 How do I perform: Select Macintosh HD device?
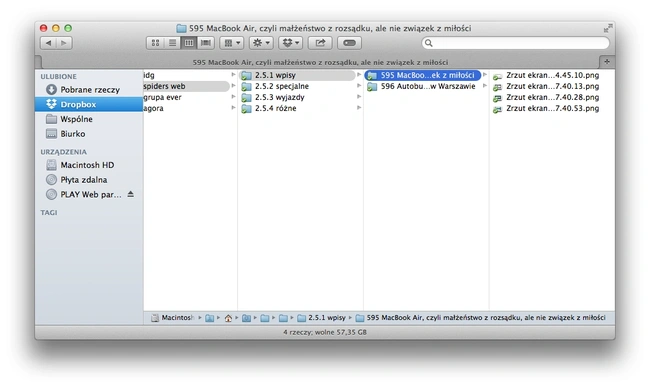click(89, 165)
